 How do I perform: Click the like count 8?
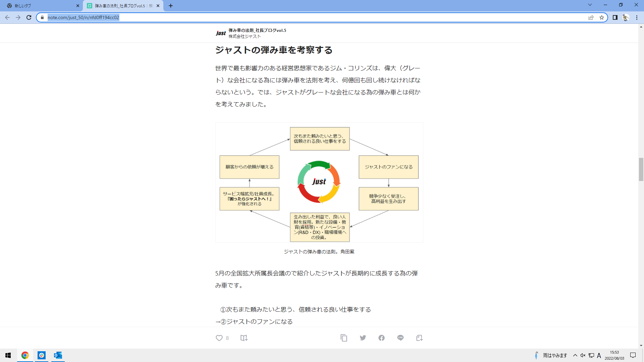[x=227, y=338]
